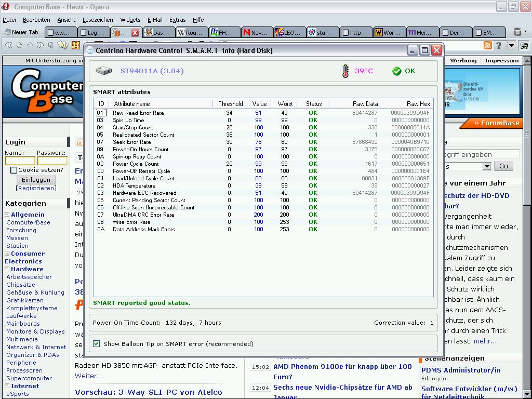Click the rewind navigation icon in Opera toolbar
The image size is (532, 399).
[8, 45]
